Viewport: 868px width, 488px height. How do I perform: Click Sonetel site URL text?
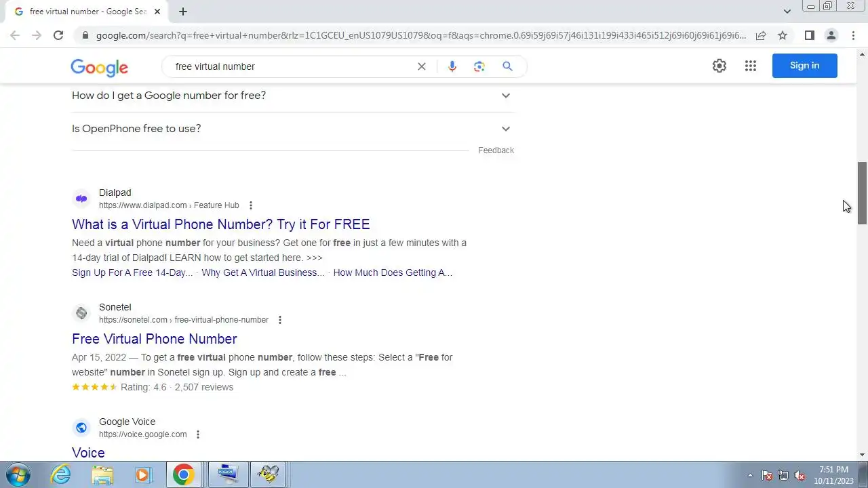(184, 320)
